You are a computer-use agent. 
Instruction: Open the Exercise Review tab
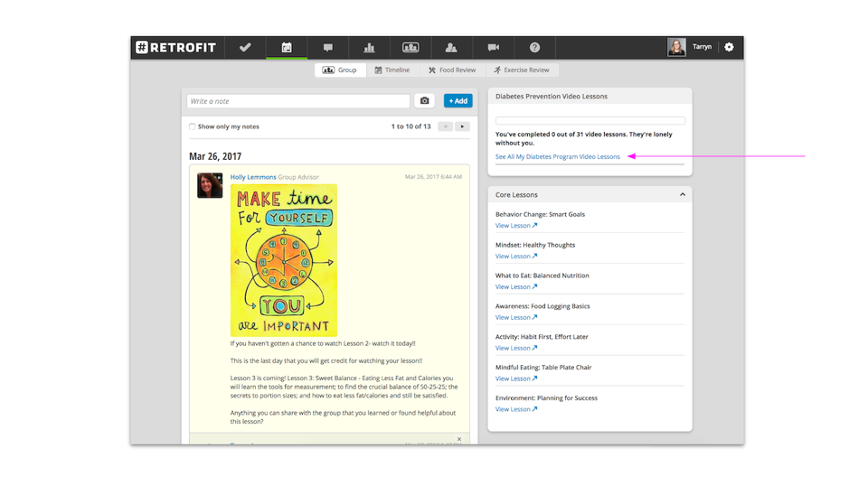coord(521,70)
